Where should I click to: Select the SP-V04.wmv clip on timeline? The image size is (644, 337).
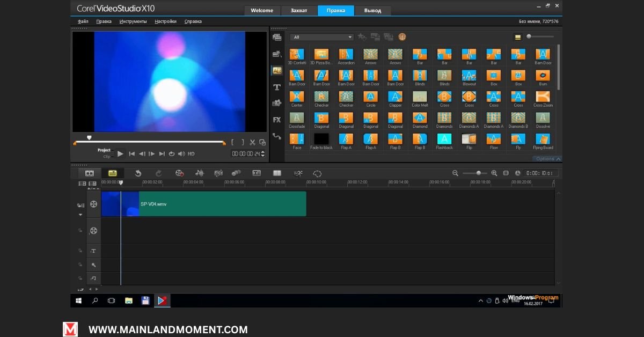click(204, 204)
